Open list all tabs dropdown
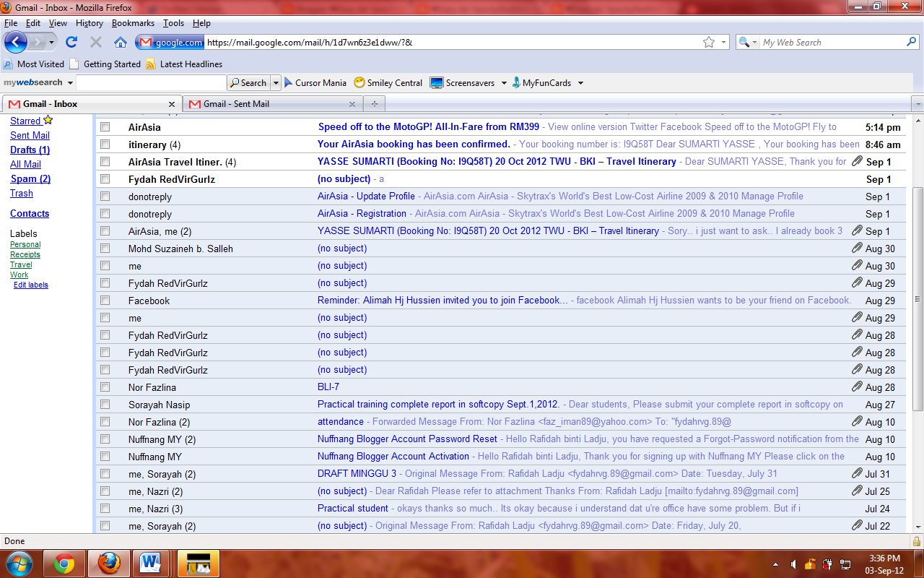 point(917,104)
